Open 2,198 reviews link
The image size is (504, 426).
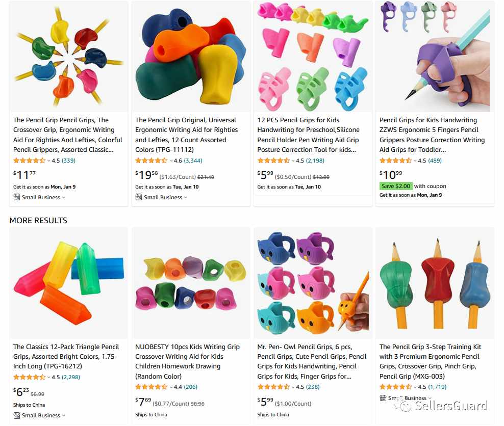tap(315, 161)
